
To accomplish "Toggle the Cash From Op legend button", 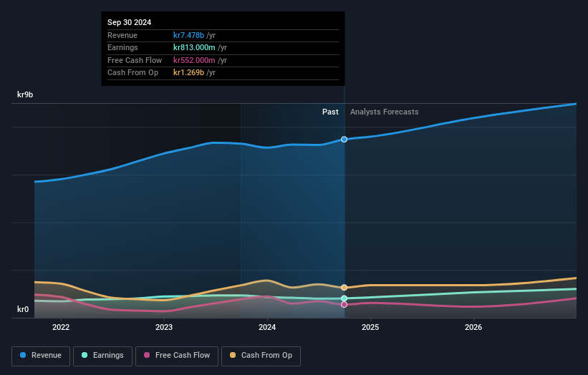I will (x=261, y=356).
